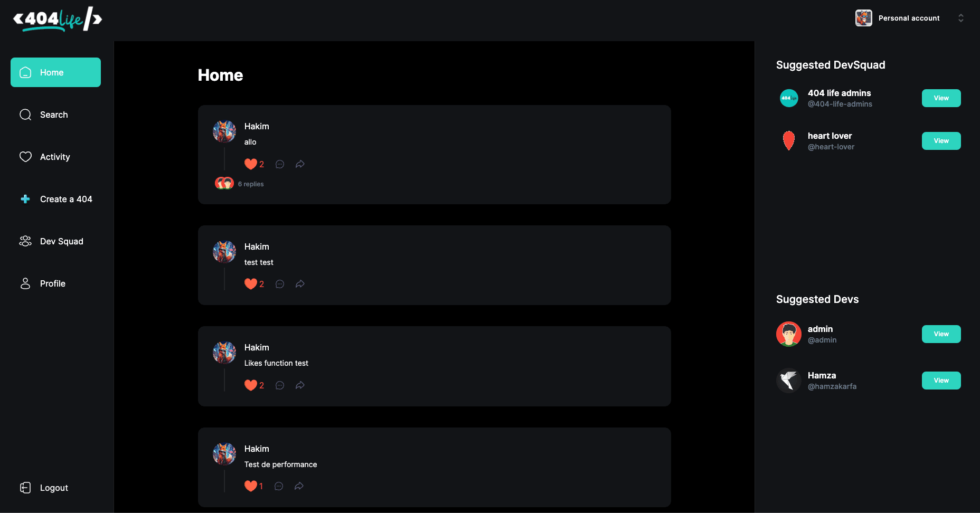Like the "allo" post heart icon

tap(251, 164)
